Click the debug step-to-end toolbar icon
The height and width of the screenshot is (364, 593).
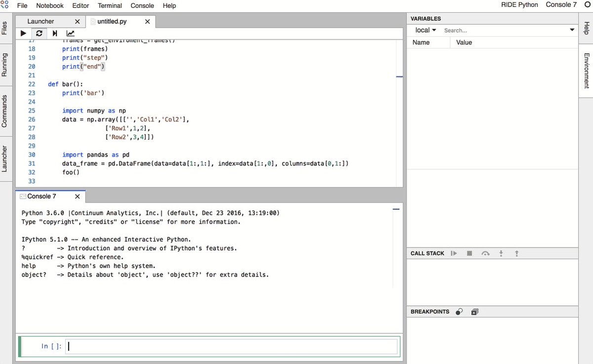click(55, 34)
